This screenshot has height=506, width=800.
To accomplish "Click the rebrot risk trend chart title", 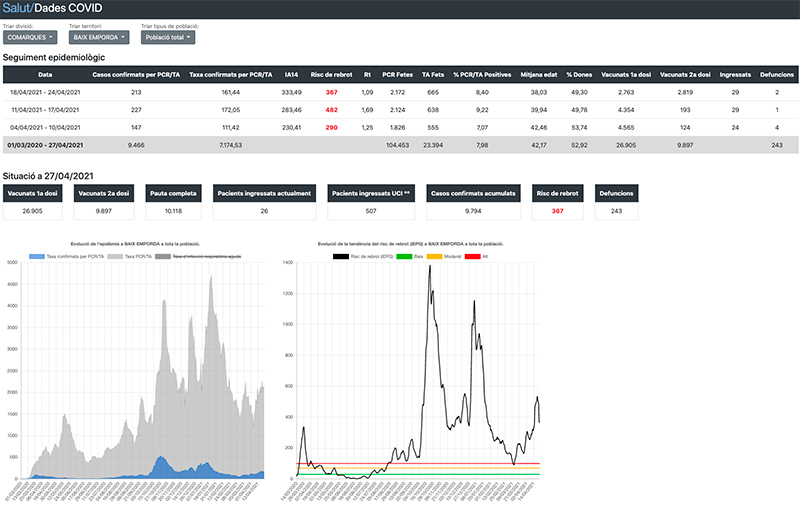I will coord(411,244).
